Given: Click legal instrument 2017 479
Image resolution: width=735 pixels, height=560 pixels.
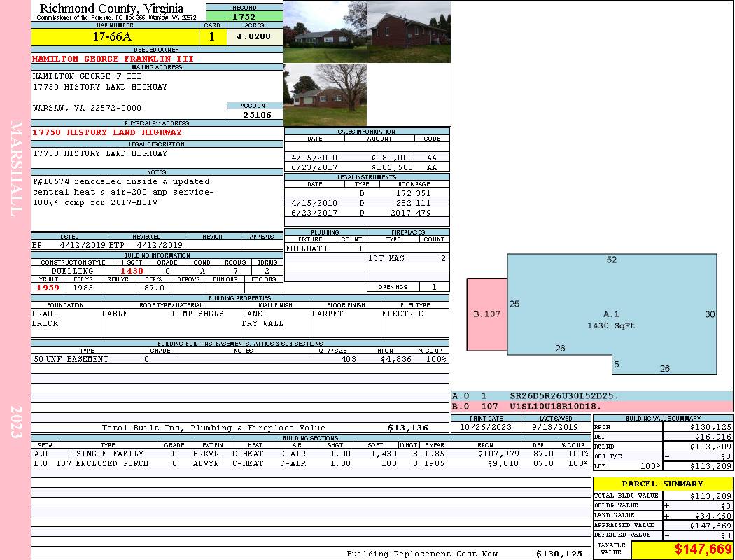Looking at the screenshot, I should click(411, 213).
